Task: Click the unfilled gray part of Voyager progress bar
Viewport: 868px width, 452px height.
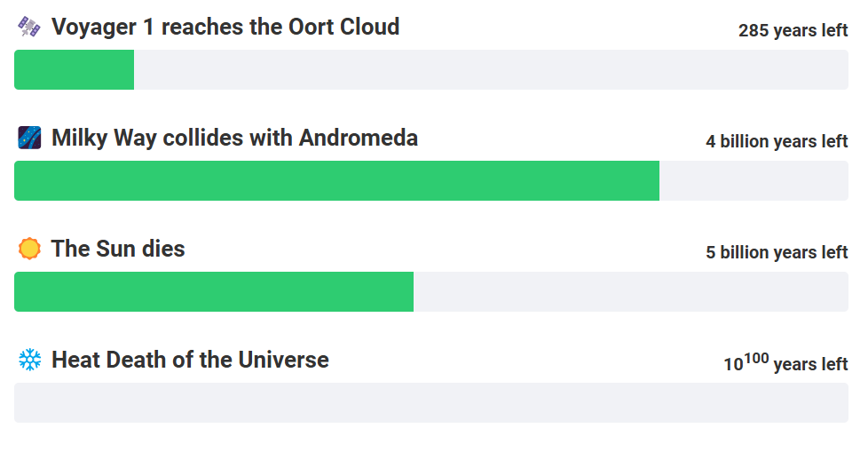Action: pyautogui.click(x=491, y=70)
